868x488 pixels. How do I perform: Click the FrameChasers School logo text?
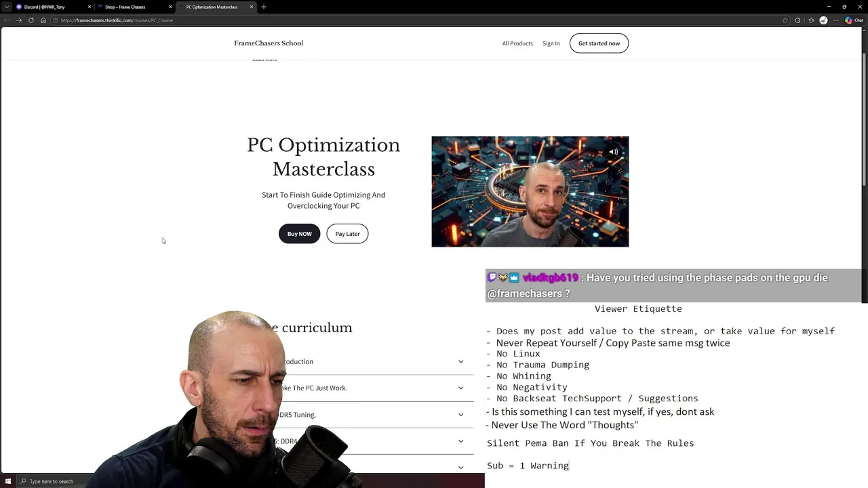click(x=269, y=43)
